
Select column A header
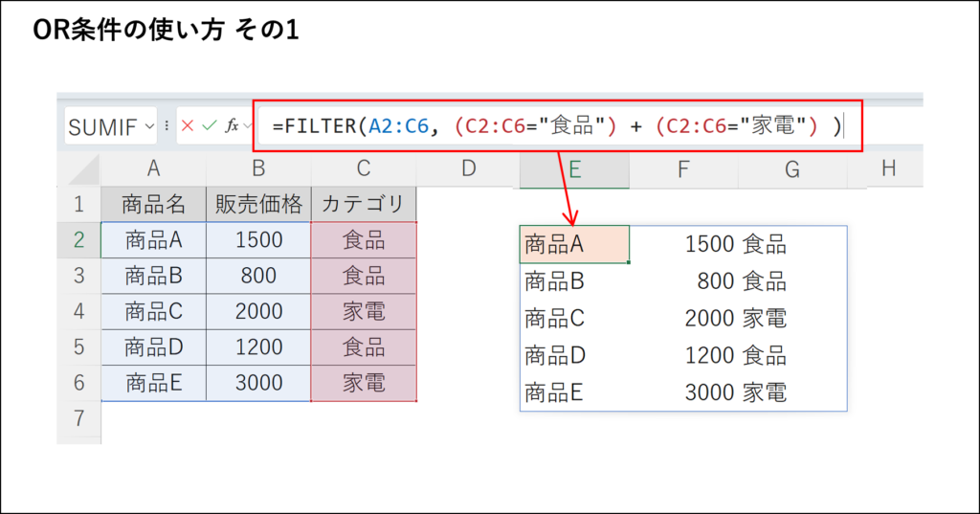[x=153, y=169]
